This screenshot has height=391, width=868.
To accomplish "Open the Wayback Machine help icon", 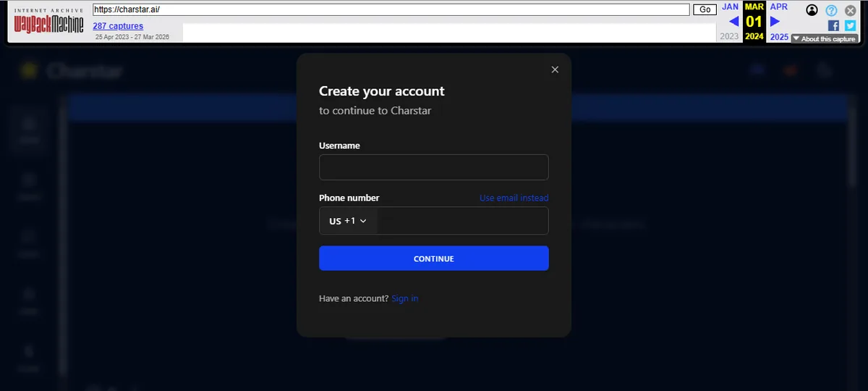I will 832,10.
